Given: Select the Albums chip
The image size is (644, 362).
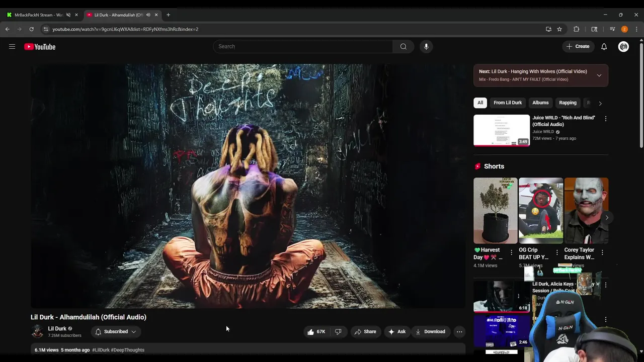Looking at the screenshot, I should pos(540,103).
